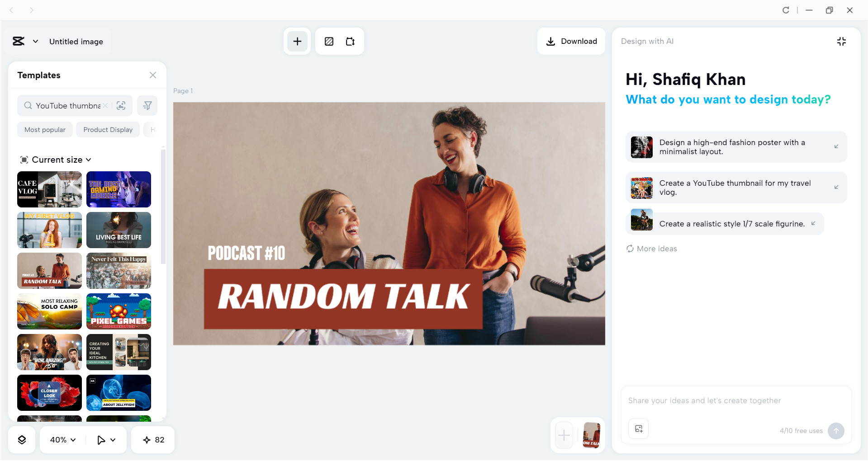Click the Download button
868x461 pixels.
(x=571, y=41)
